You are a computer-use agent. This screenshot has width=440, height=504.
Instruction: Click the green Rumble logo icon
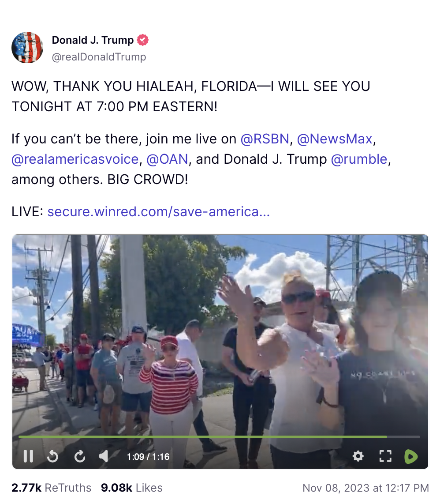(x=411, y=456)
